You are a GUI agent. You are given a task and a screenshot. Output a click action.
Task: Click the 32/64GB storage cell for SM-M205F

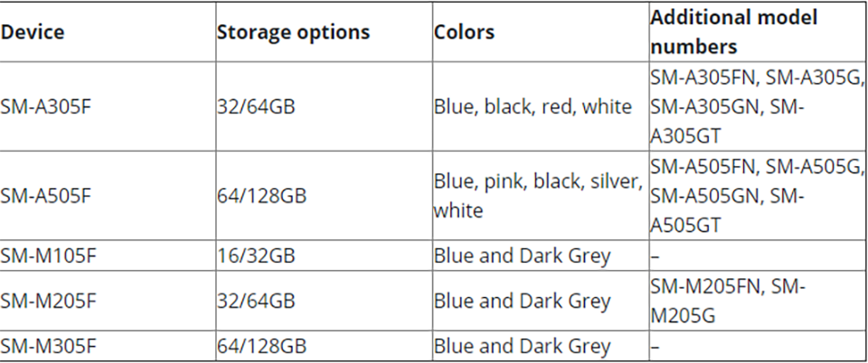pos(325,301)
